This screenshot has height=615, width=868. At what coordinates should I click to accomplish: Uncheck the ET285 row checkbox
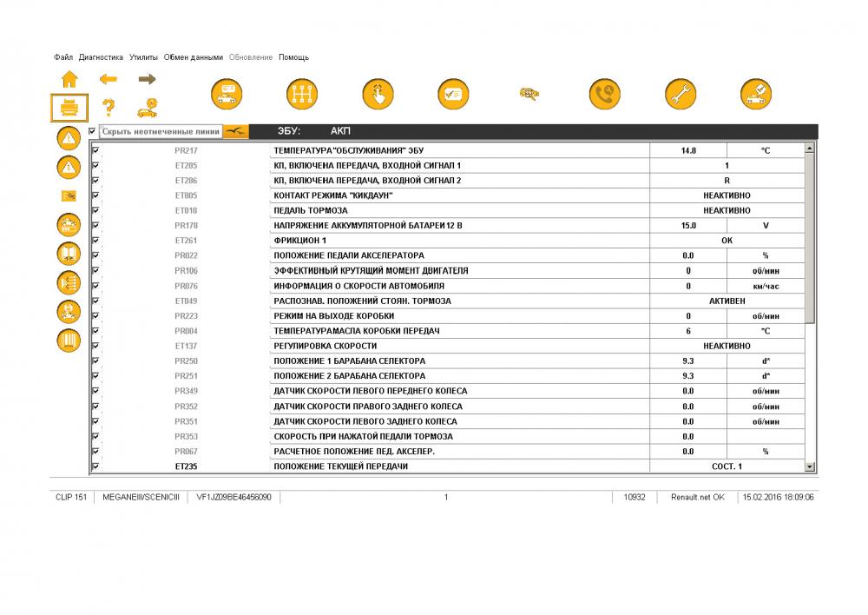coord(95,165)
